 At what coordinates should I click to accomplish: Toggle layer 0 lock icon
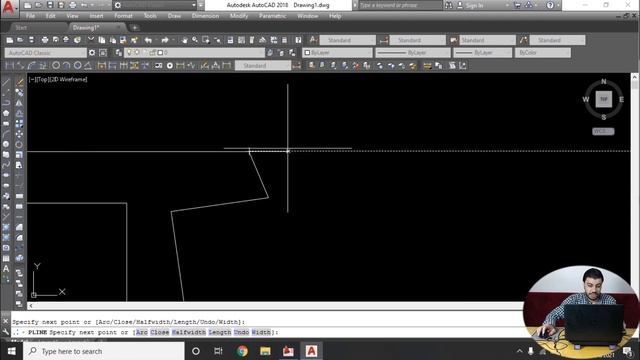pos(153,53)
